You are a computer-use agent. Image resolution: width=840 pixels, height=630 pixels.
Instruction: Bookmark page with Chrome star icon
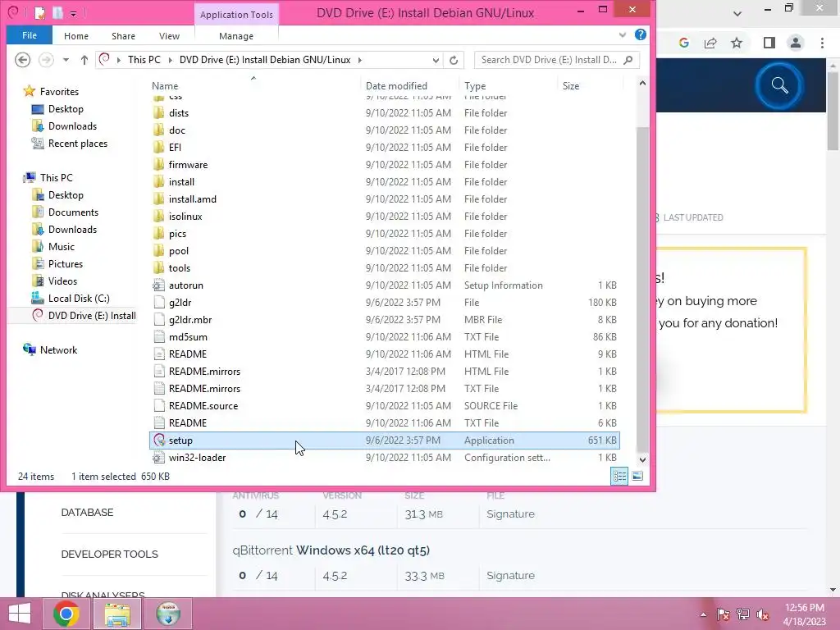[x=737, y=43]
